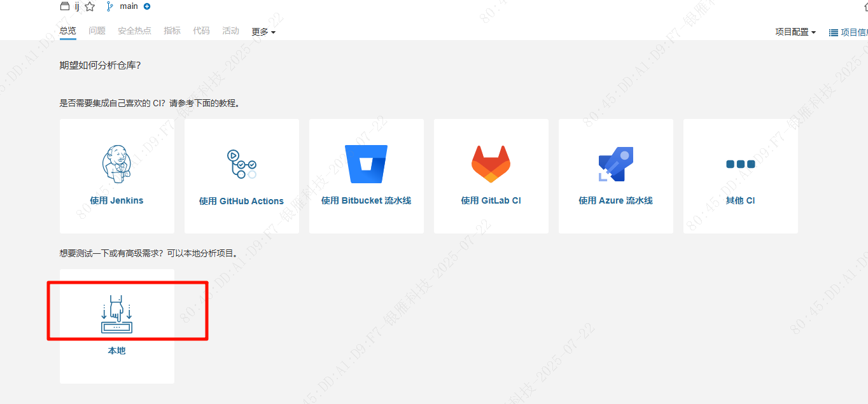Click the blue plus icon after main
Image resolution: width=868 pixels, height=404 pixels.
click(147, 6)
